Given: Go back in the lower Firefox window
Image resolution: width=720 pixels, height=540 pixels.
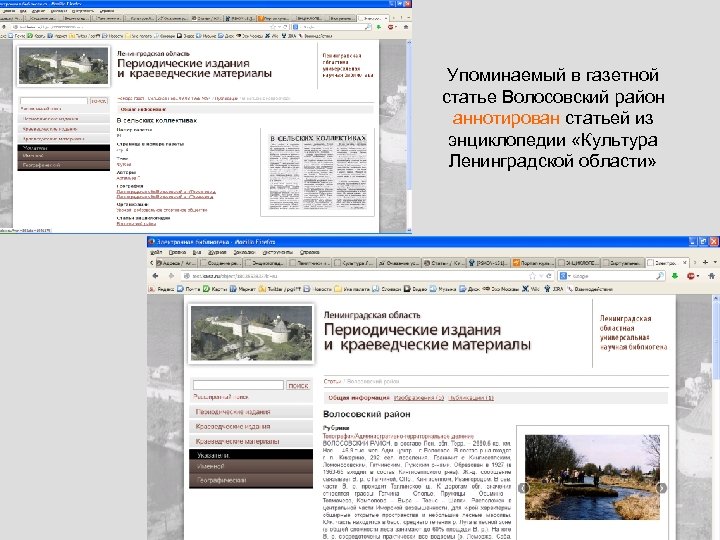Looking at the screenshot, I should [x=155, y=276].
